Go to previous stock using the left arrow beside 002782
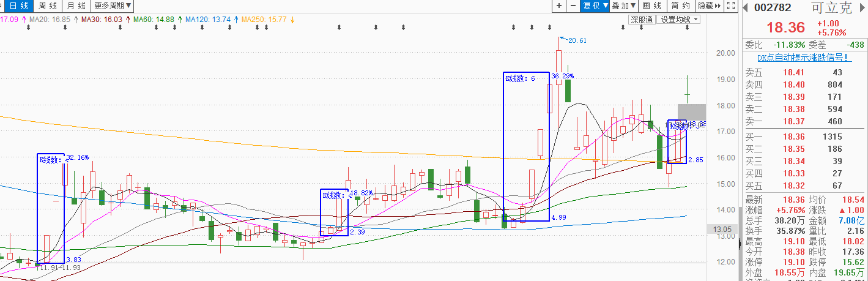The width and height of the screenshot is (868, 281). [746, 7]
